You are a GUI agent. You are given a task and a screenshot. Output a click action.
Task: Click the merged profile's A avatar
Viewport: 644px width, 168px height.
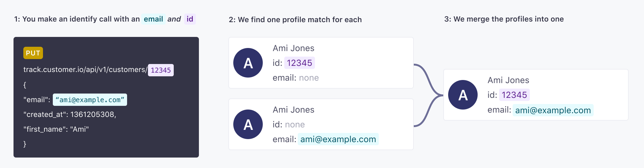tap(463, 95)
